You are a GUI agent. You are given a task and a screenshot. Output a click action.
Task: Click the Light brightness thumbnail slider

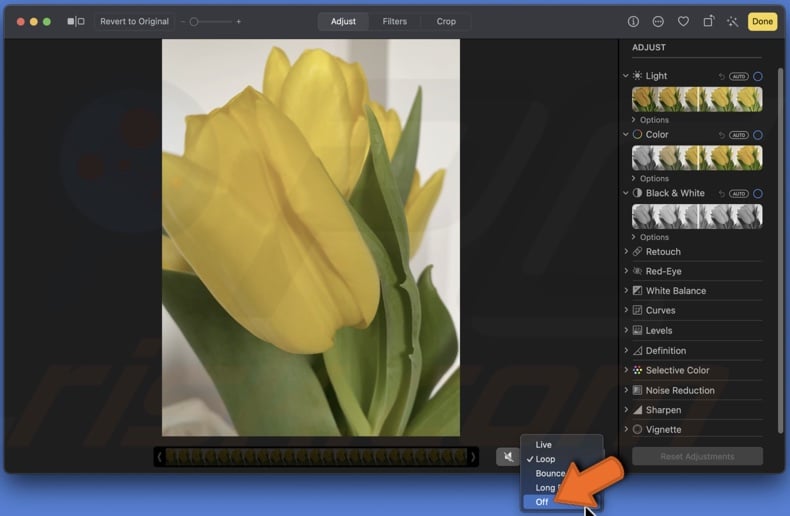(697, 99)
